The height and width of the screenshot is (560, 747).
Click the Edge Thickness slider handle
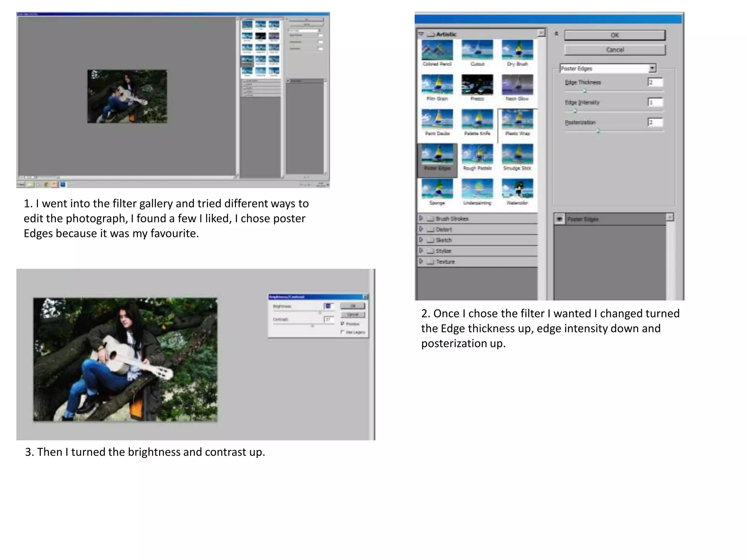coord(585,91)
